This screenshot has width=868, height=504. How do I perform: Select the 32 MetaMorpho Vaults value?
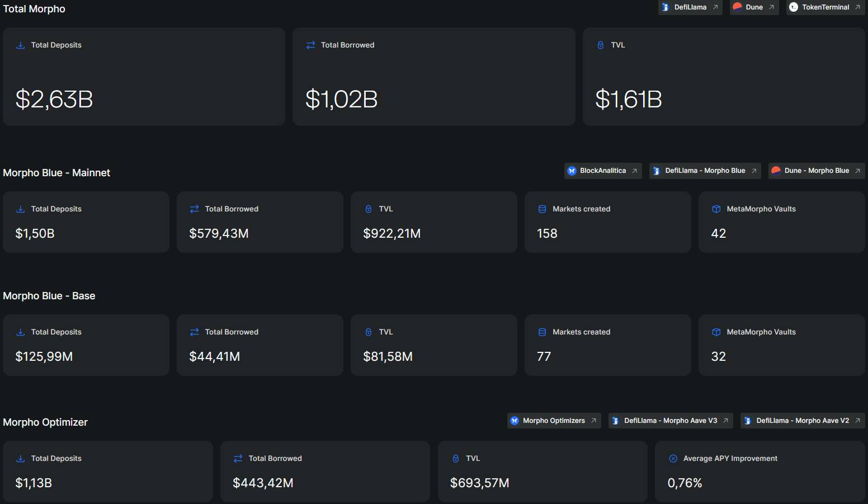pos(718,357)
